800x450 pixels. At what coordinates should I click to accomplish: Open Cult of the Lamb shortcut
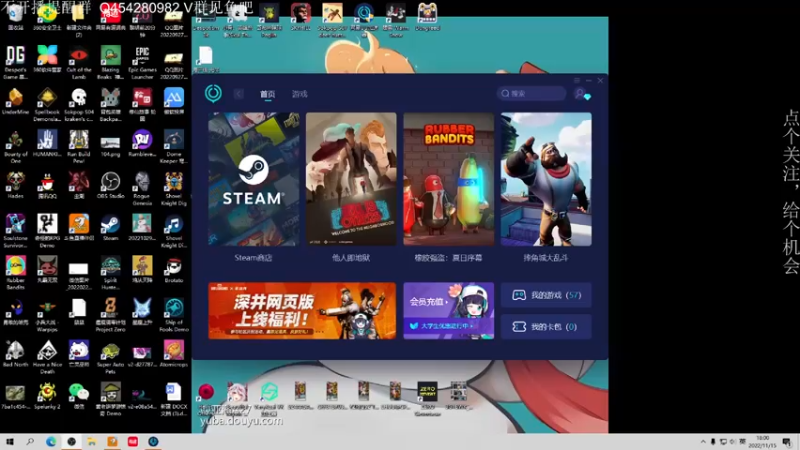tap(79, 63)
